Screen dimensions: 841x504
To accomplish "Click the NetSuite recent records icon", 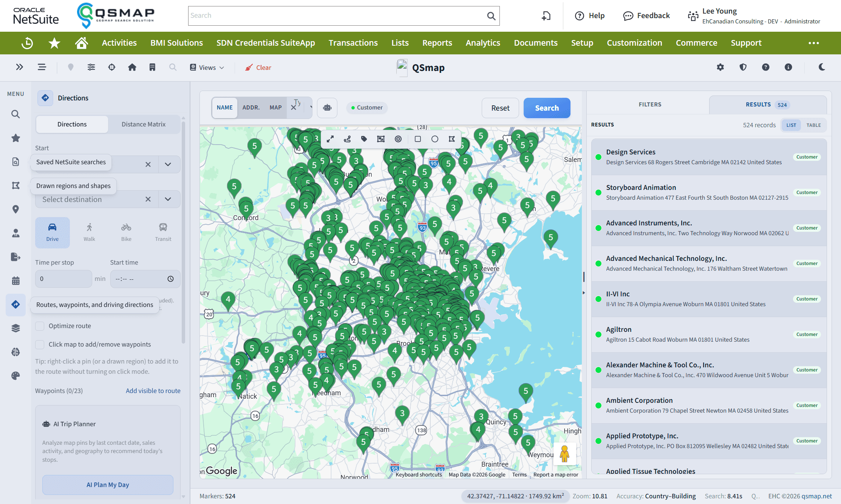I will tap(27, 43).
